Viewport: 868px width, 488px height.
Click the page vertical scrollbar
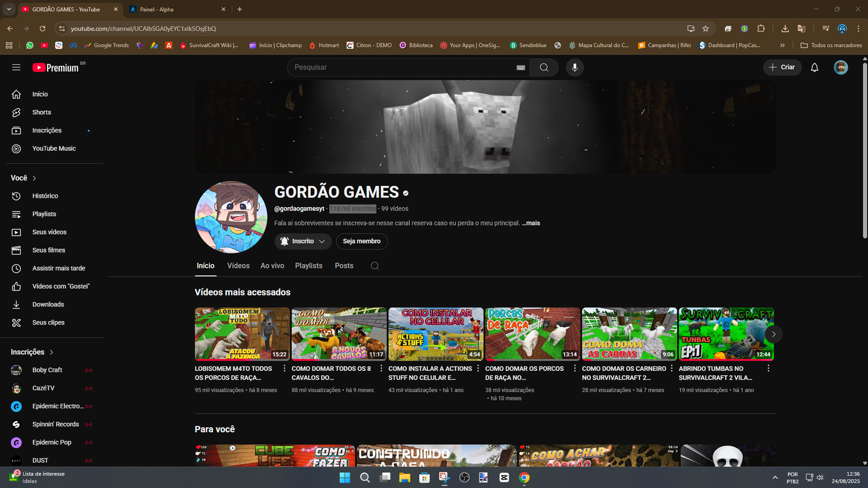click(865, 152)
